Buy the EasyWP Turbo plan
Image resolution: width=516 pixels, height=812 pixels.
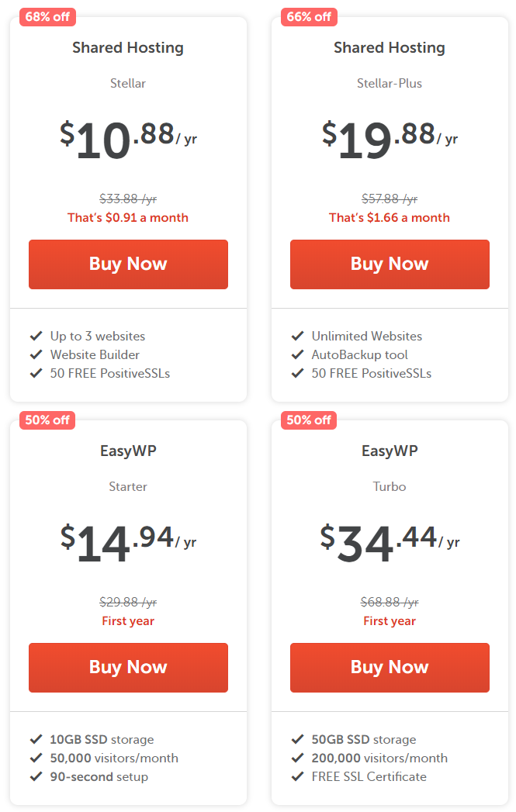click(390, 668)
